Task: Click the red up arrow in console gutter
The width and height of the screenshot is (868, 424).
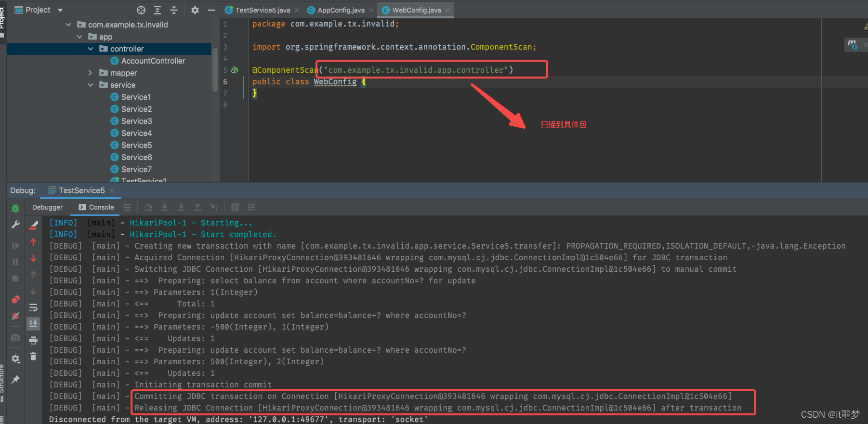Action: click(x=33, y=242)
